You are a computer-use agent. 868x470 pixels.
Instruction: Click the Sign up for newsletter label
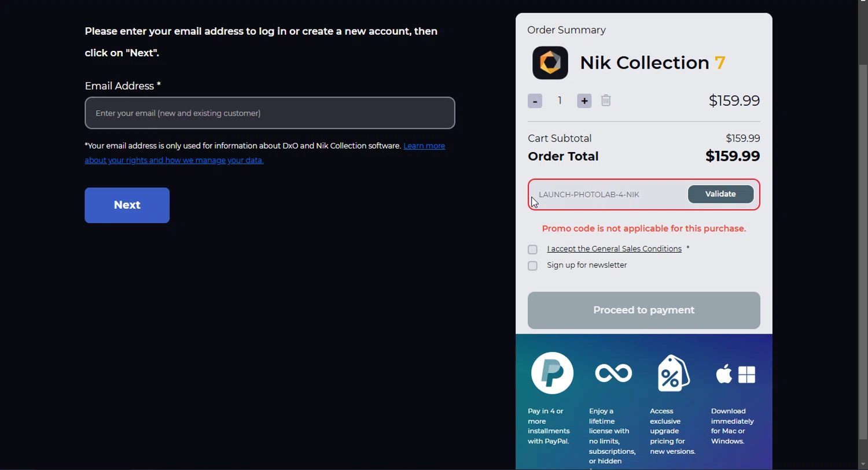(587, 266)
